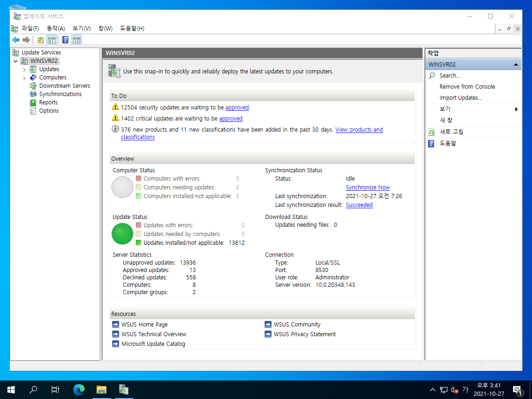Restore the inner MDI child window
Viewport: 532px width, 399px height.
(508, 29)
